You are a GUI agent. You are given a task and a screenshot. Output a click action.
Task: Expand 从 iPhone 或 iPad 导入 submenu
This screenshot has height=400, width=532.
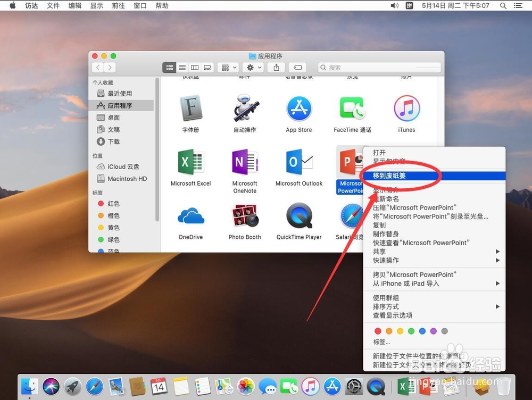click(434, 284)
